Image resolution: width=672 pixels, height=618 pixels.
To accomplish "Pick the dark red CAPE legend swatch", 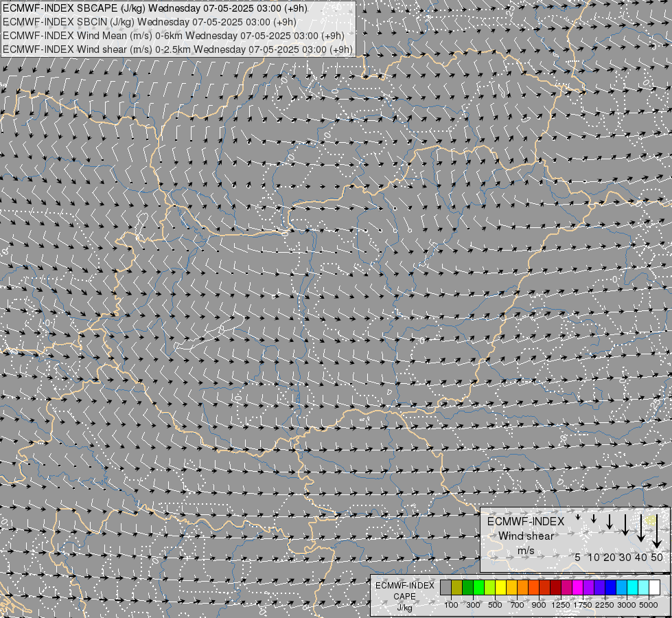I will coord(556,587).
